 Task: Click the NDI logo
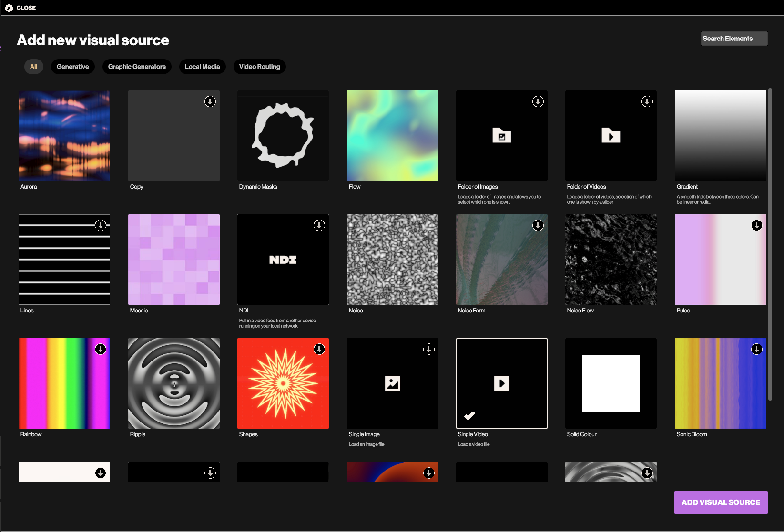pyautogui.click(x=283, y=260)
